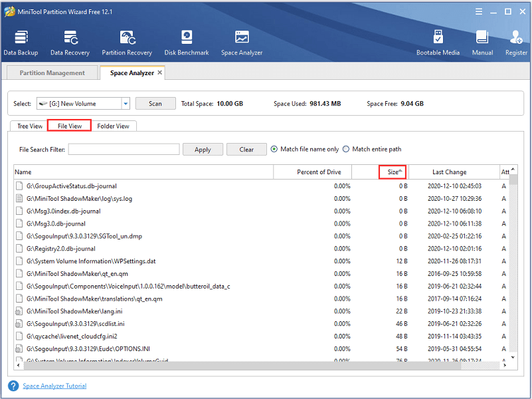Create Bootable Media
The image size is (532, 399).
pos(437,43)
